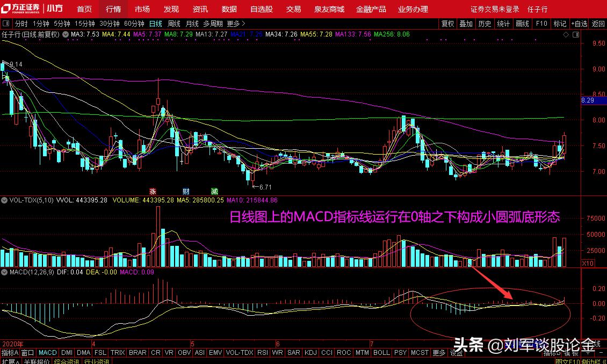Click the 返回 back button
The width and height of the screenshot is (607, 364).
pos(597,24)
